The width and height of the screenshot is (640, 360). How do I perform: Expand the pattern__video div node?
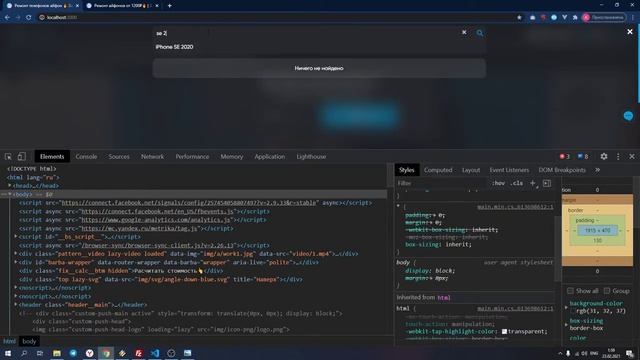click(x=16, y=254)
